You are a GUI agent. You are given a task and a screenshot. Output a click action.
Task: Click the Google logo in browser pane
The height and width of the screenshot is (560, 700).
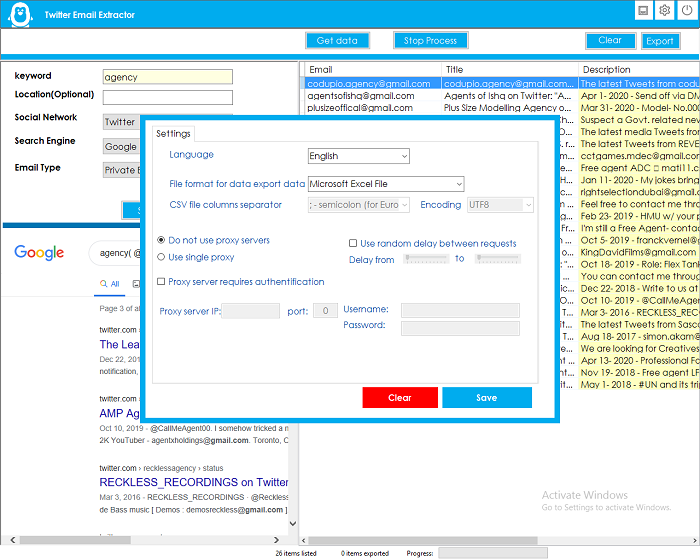point(39,252)
